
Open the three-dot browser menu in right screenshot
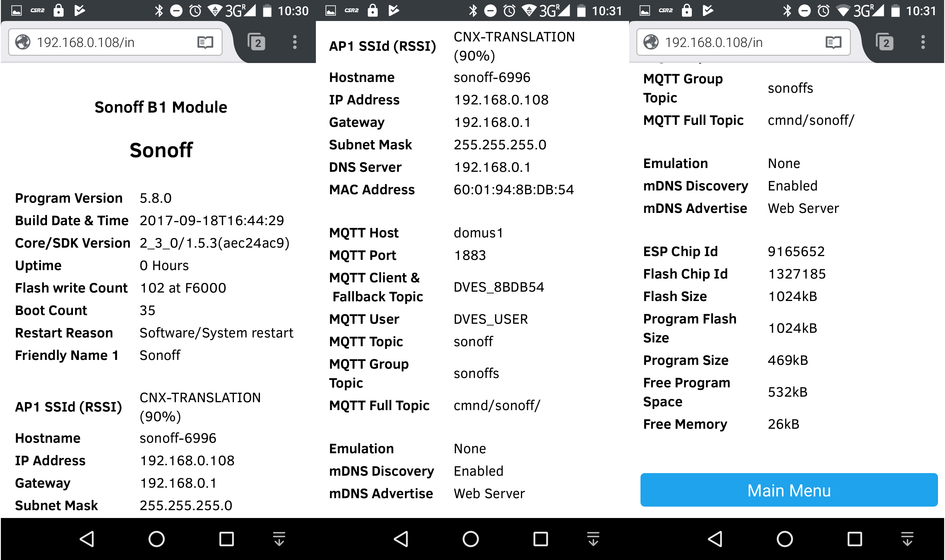click(923, 42)
